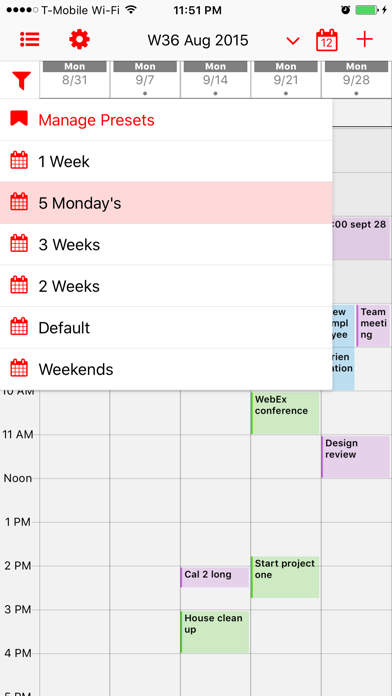This screenshot has height=696, width=392.
Task: Select the 1 Week preset
Action: (x=166, y=162)
